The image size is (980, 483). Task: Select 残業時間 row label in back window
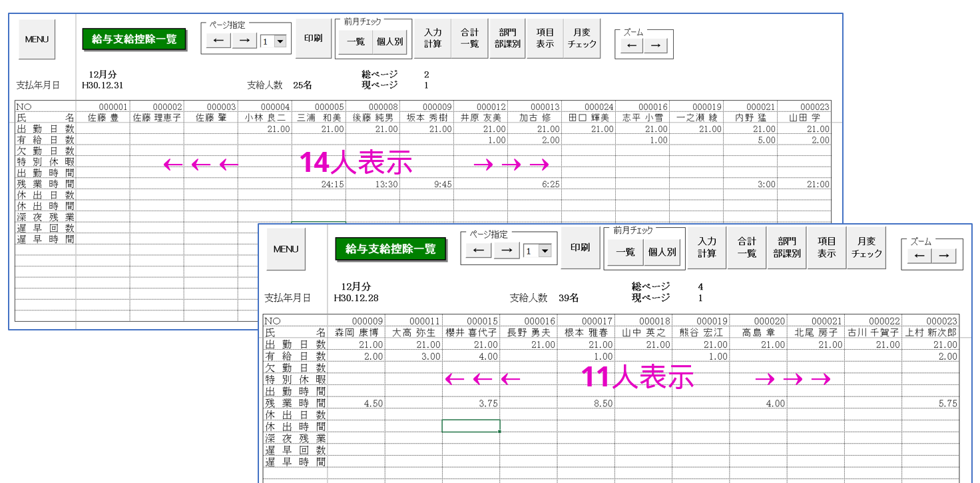[x=45, y=185]
